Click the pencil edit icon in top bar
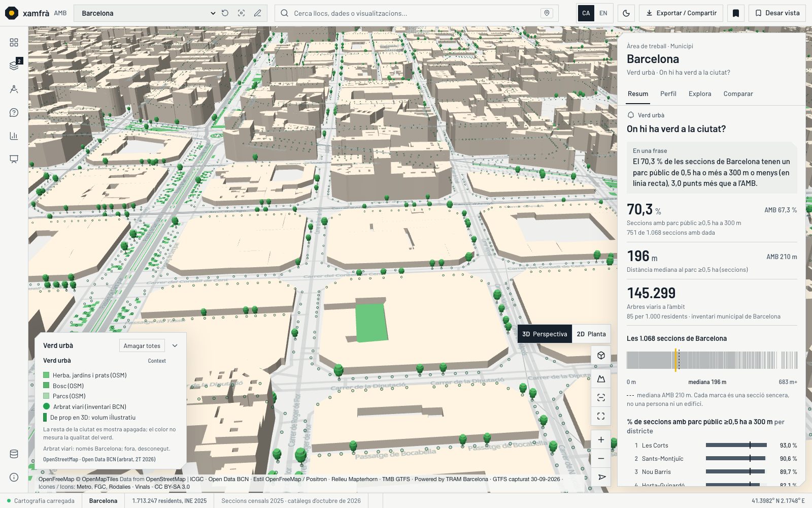The height and width of the screenshot is (508, 812). pos(258,13)
